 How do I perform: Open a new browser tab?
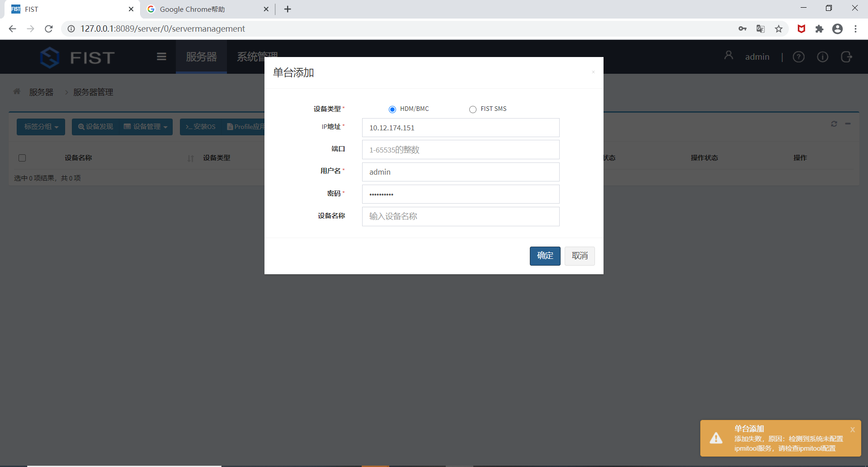288,9
